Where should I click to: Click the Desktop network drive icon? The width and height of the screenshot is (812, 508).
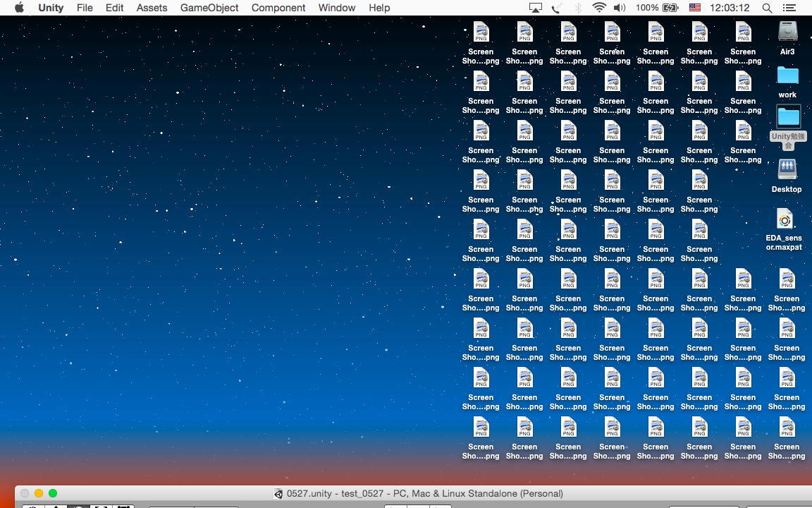pos(787,170)
